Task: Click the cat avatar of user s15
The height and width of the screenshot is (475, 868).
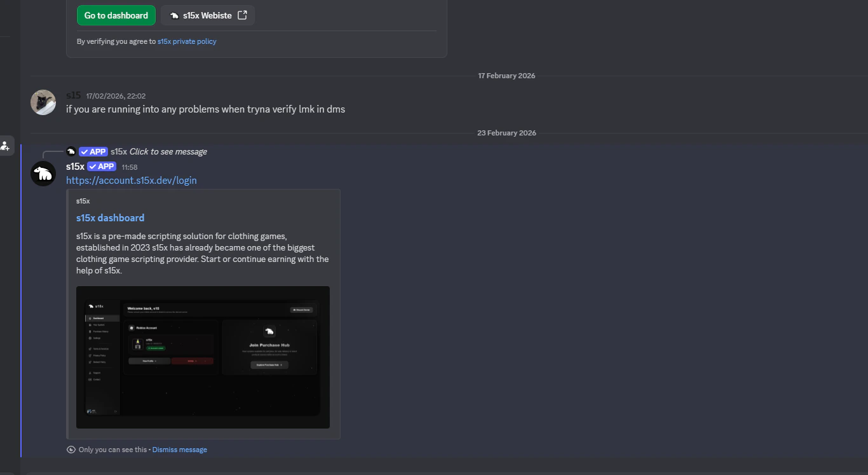Action: (x=43, y=102)
